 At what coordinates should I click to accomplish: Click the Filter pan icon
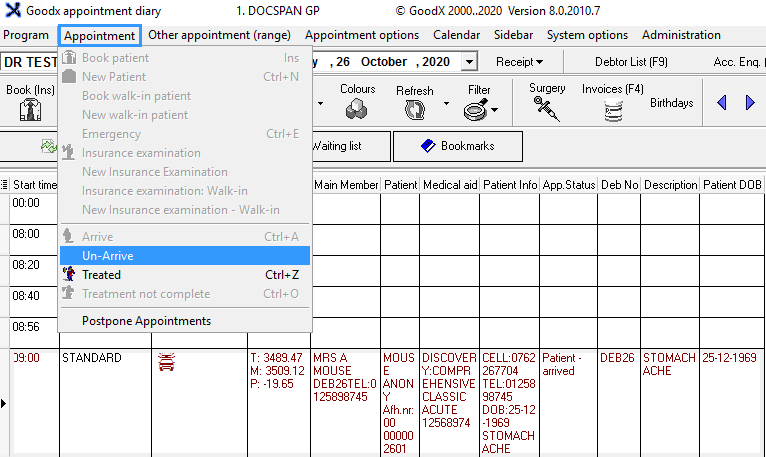(x=478, y=109)
